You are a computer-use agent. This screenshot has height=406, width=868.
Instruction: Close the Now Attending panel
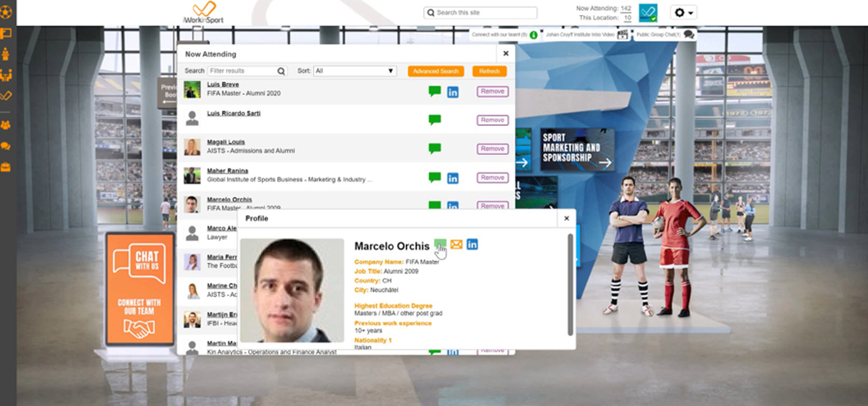[506, 54]
